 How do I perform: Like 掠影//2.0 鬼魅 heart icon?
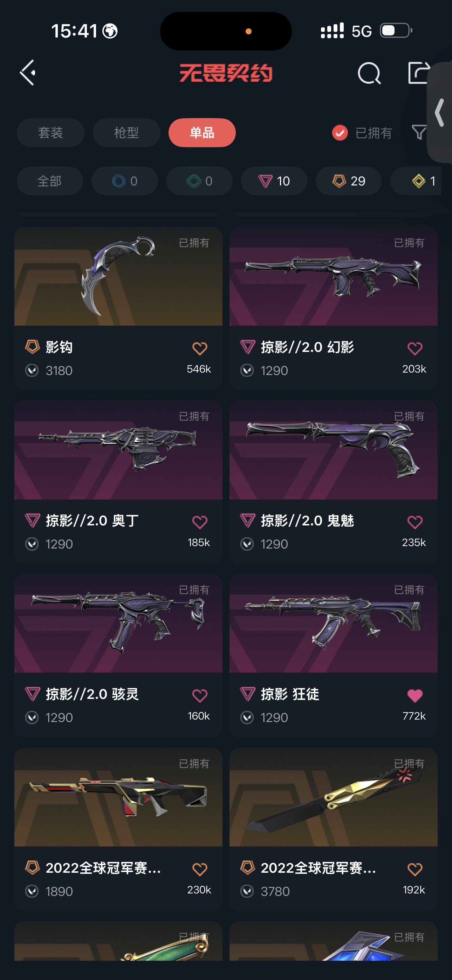414,522
